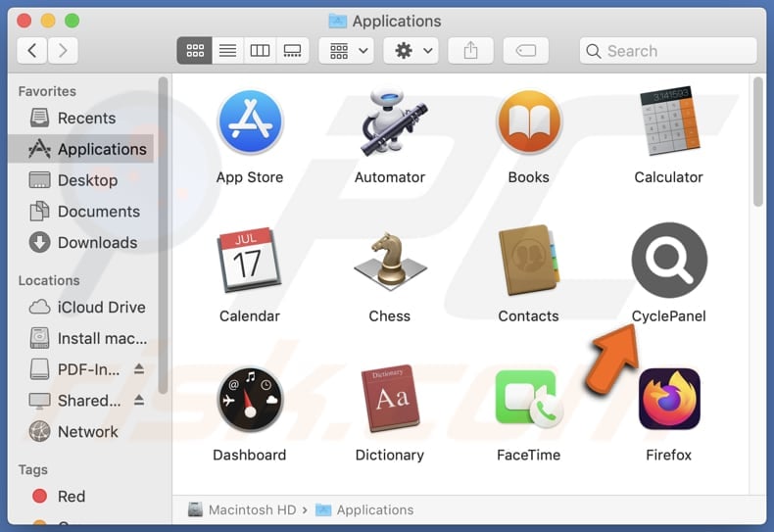
Task: Select the Books app icon
Action: (x=529, y=122)
